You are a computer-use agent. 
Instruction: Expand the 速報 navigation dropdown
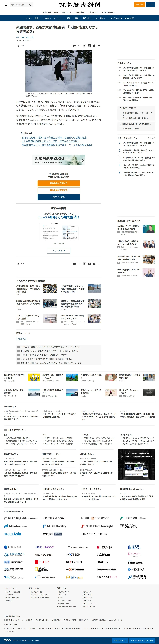pyautogui.click(x=37, y=18)
